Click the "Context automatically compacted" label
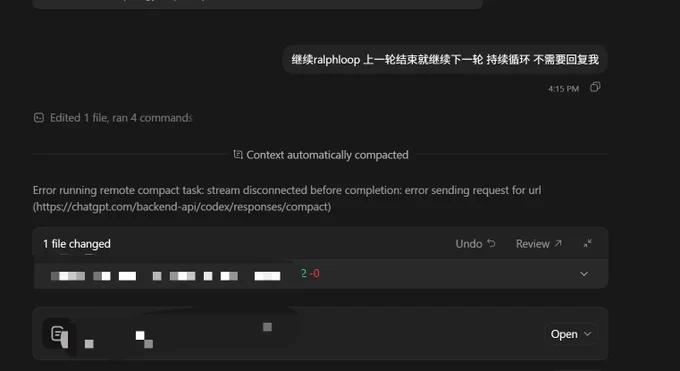Screen dimensions: 680x371 tap(327, 155)
